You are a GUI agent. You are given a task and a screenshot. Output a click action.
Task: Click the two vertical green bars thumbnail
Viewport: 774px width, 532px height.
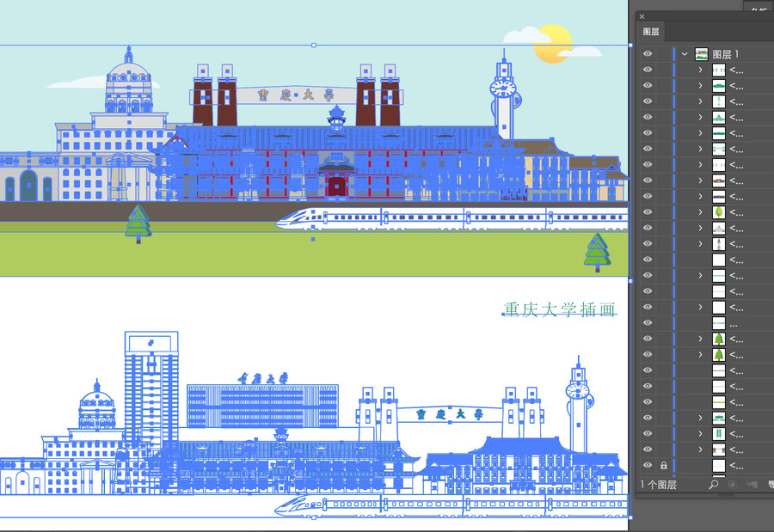pos(719,433)
